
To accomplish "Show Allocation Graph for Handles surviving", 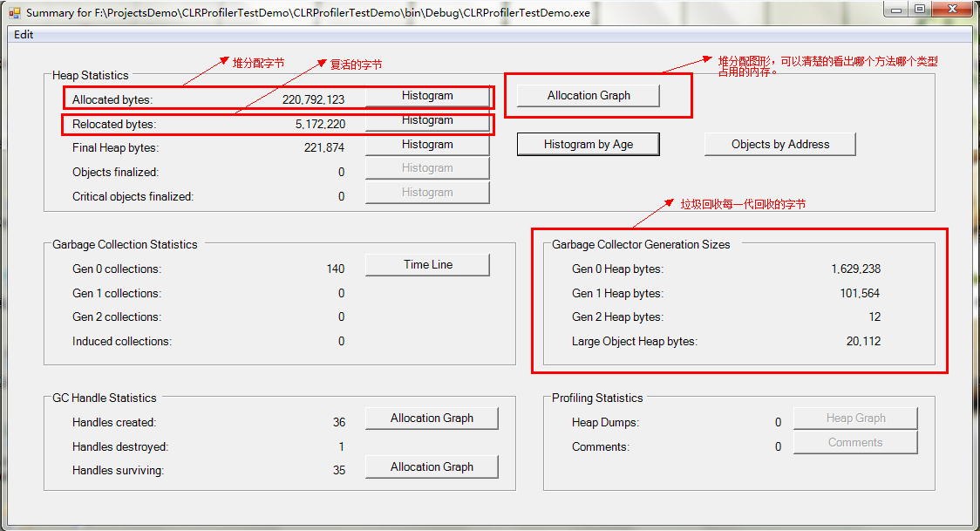I will 432,467.
